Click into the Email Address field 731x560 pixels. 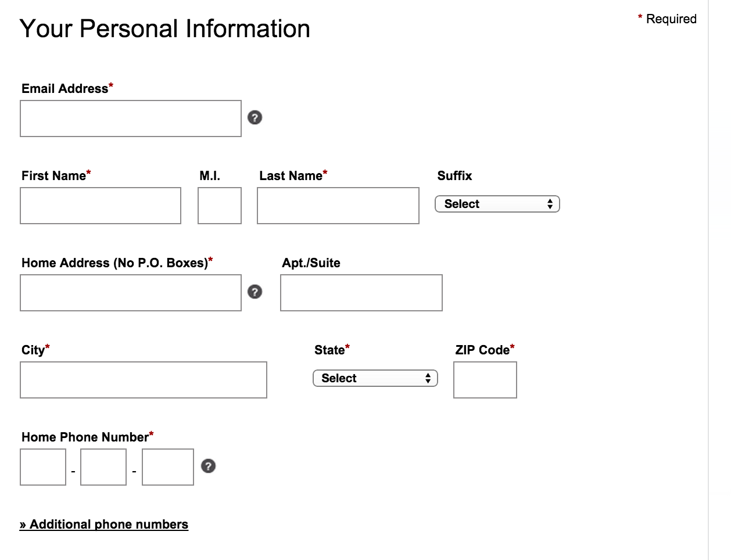[131, 119]
